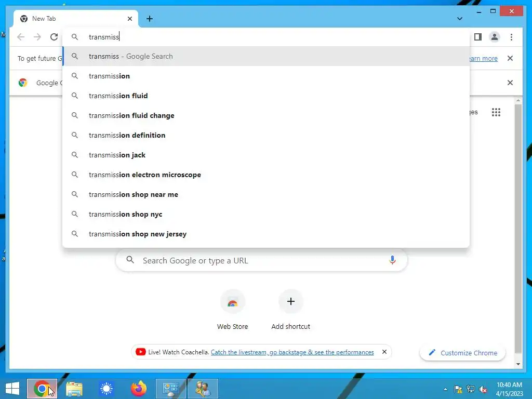Toggle the side panel icon

point(478,37)
